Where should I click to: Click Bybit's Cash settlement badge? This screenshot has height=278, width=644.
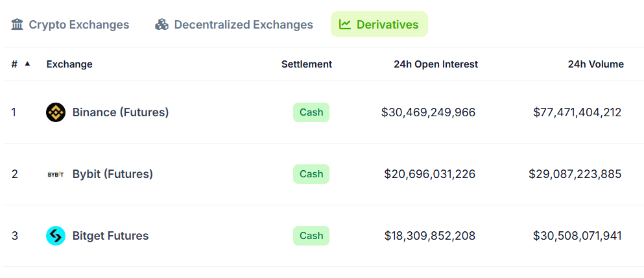click(311, 174)
